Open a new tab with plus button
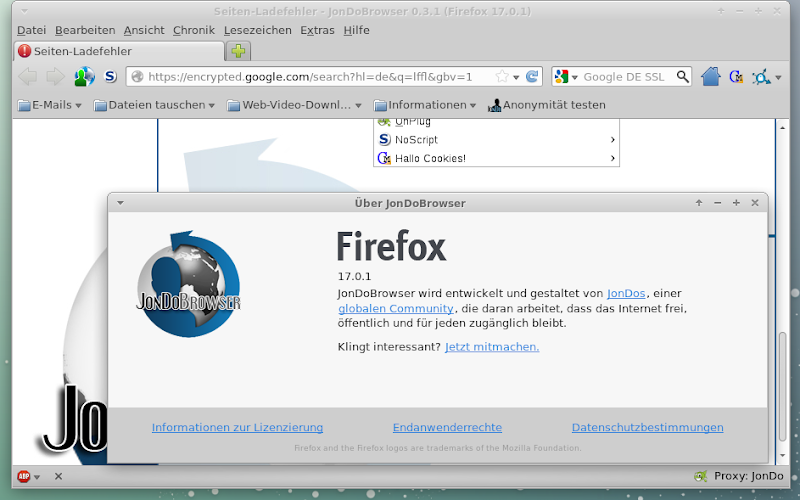The image size is (800, 500). (238, 51)
